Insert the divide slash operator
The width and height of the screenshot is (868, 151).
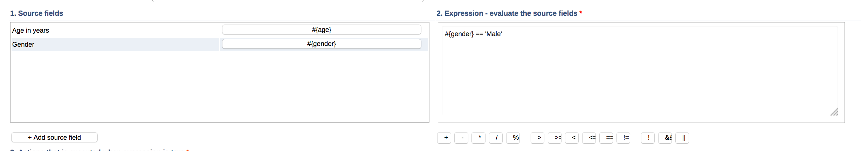(x=496, y=138)
